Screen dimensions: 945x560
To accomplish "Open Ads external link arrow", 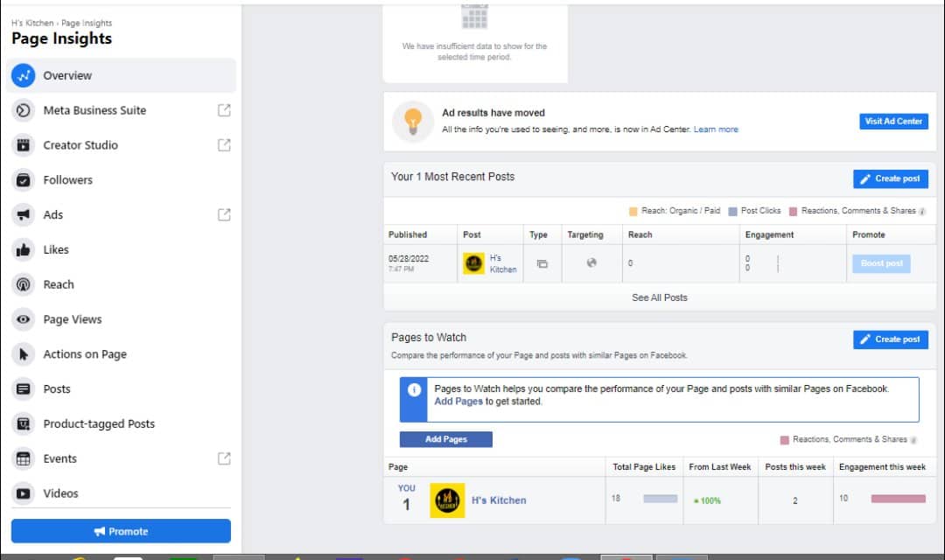I will coord(224,214).
